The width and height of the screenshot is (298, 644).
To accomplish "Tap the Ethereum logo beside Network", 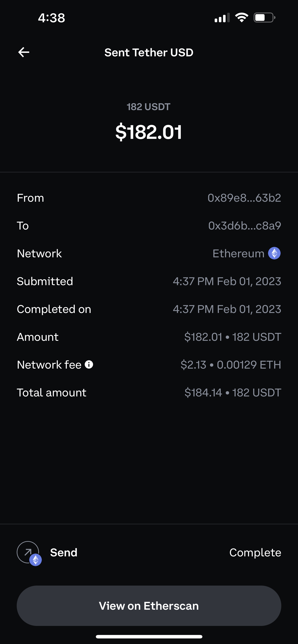I will (274, 253).
